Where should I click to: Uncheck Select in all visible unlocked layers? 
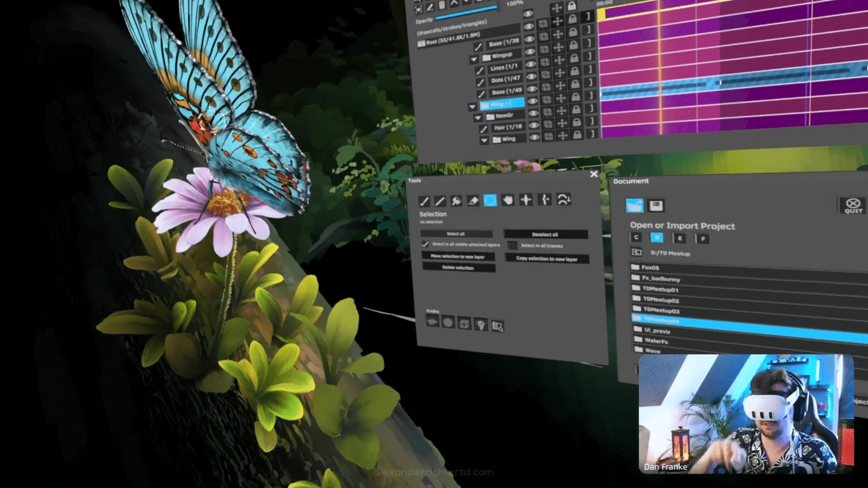(x=424, y=244)
